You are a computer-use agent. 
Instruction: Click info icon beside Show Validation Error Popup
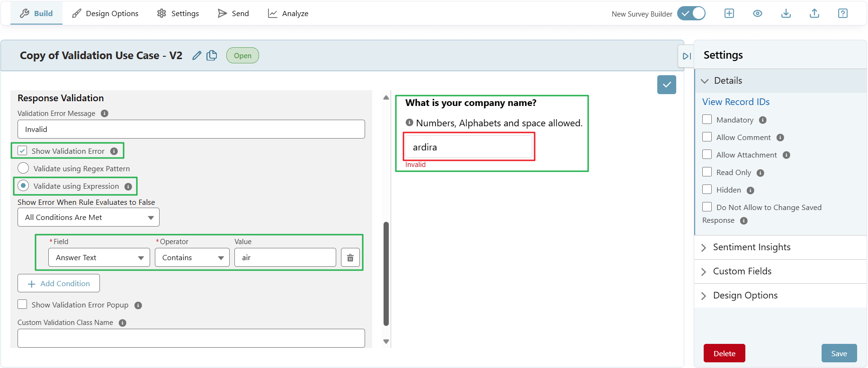pos(138,306)
